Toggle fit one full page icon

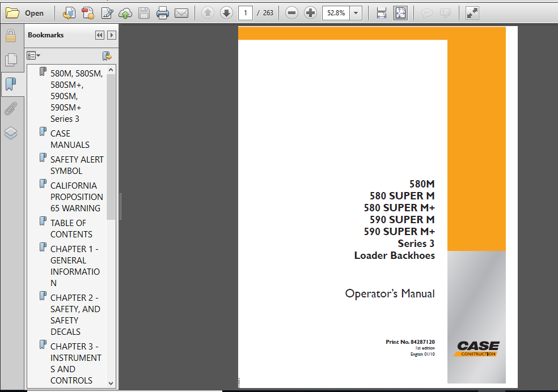(400, 13)
